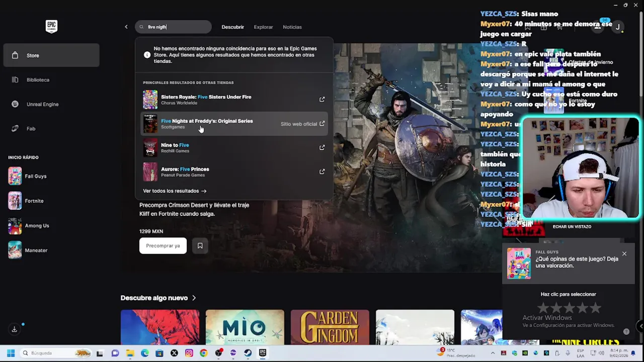The image size is (644, 362).
Task: Open Biblioteca in the sidebar
Action: coord(51,79)
